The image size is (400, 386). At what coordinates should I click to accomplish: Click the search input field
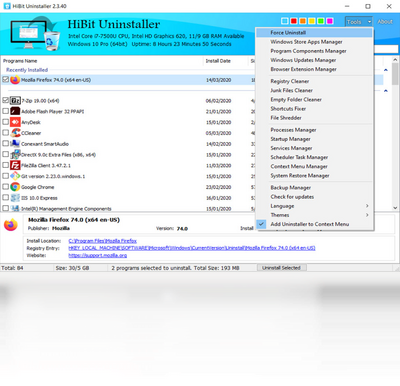pos(386,49)
